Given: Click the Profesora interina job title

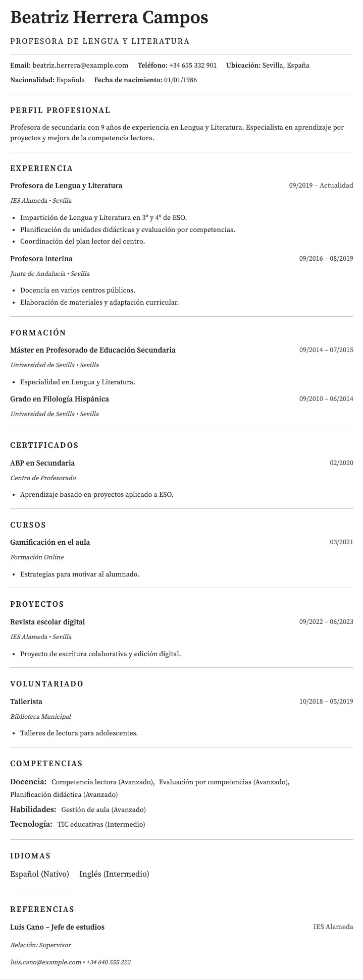Looking at the screenshot, I should point(41,259).
